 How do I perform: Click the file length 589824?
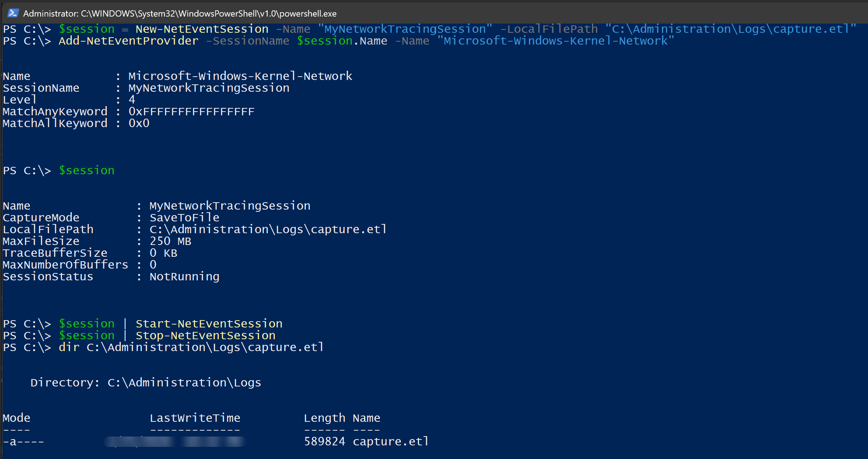tap(324, 442)
